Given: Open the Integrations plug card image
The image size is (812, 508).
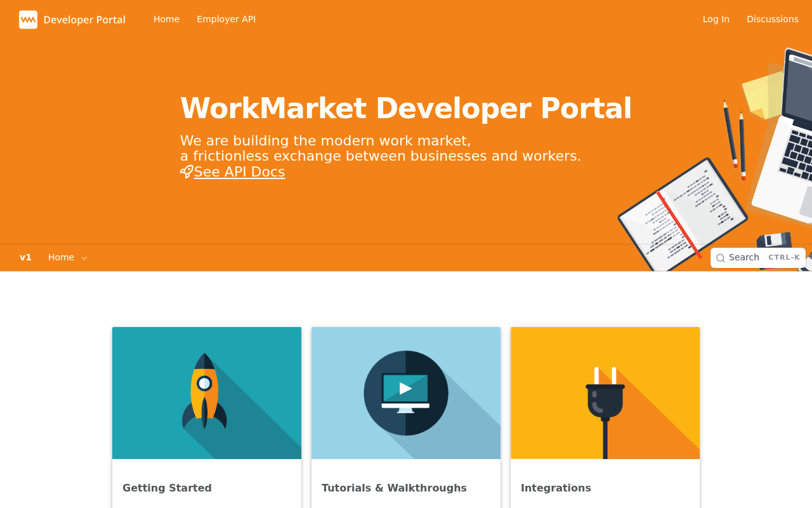Looking at the screenshot, I should click(605, 393).
